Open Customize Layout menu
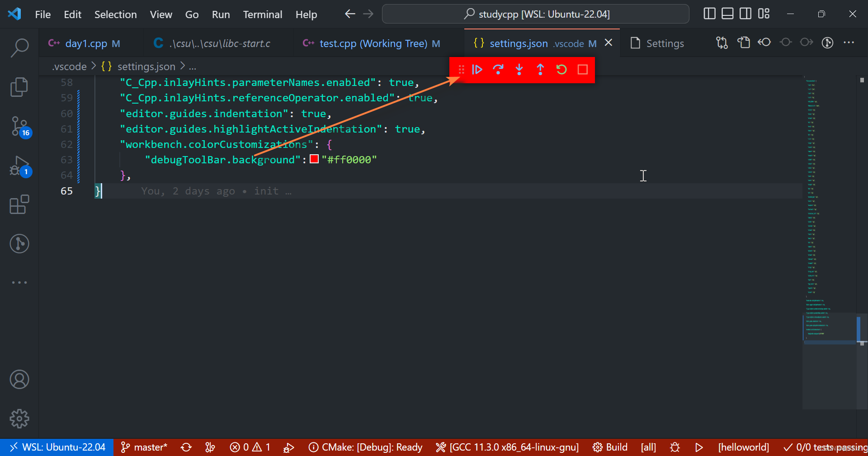Screen dimensions: 868x456 [764, 14]
